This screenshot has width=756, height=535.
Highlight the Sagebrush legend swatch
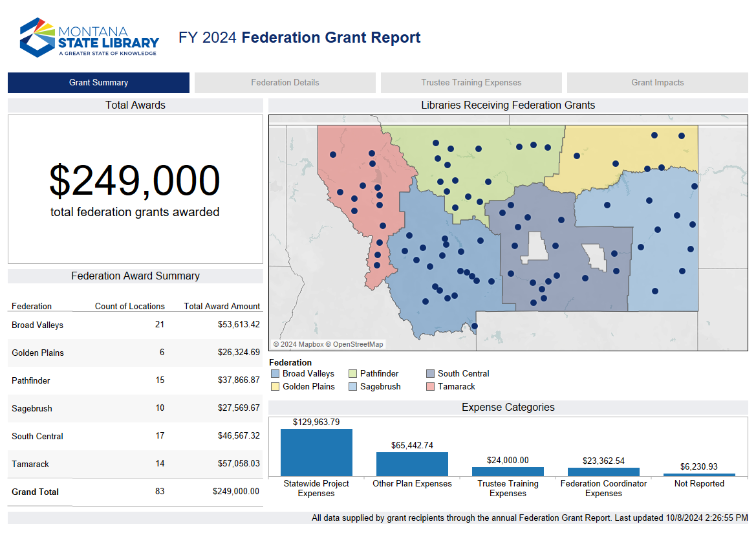(x=353, y=387)
